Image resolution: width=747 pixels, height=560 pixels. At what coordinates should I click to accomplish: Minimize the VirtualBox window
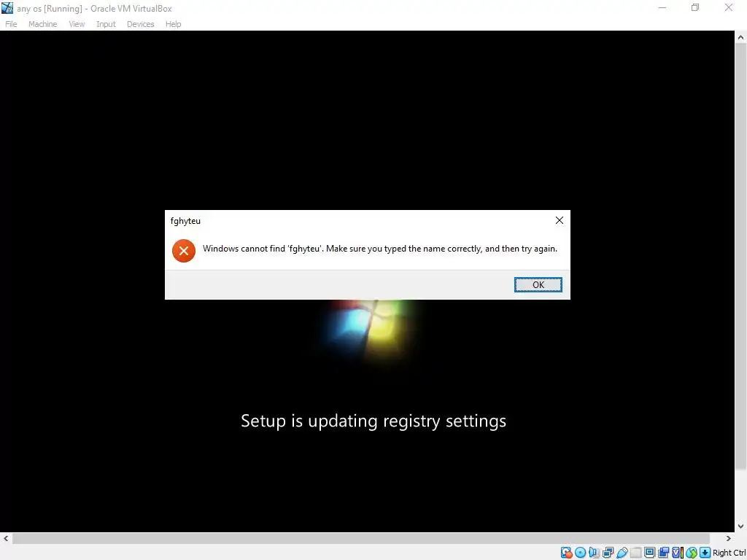click(662, 8)
